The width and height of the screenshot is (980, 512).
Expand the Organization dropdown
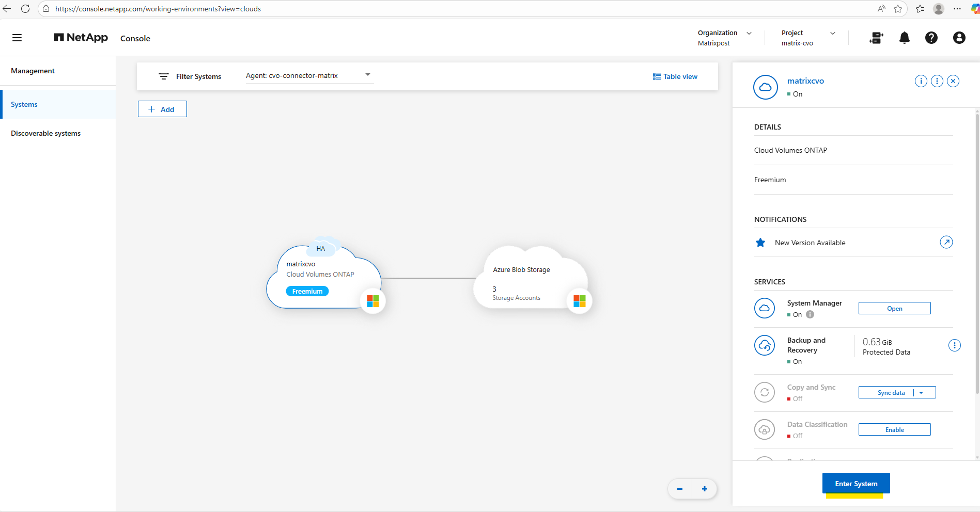[x=749, y=33]
